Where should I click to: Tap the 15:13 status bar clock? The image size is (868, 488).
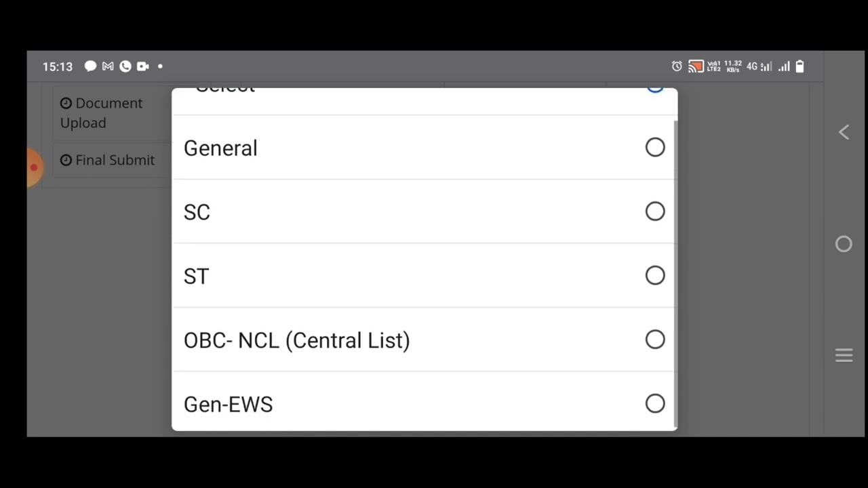(x=58, y=67)
